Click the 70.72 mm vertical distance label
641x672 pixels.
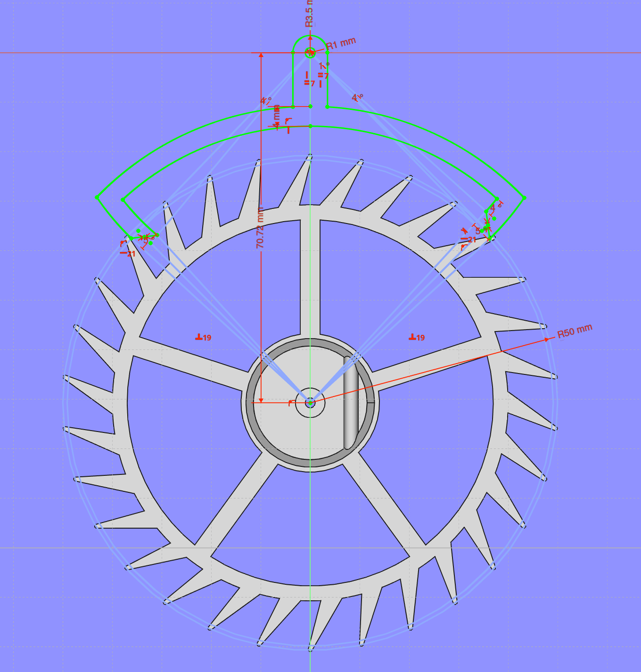click(260, 228)
